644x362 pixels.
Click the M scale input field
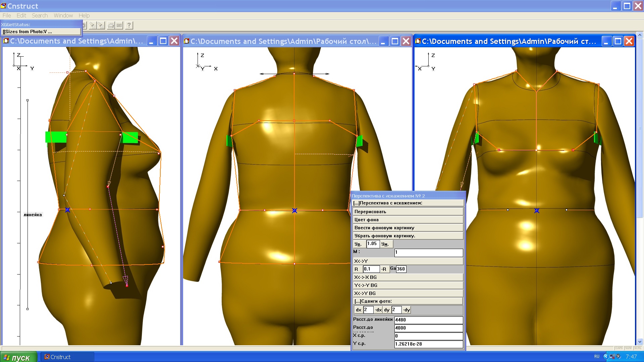click(428, 252)
